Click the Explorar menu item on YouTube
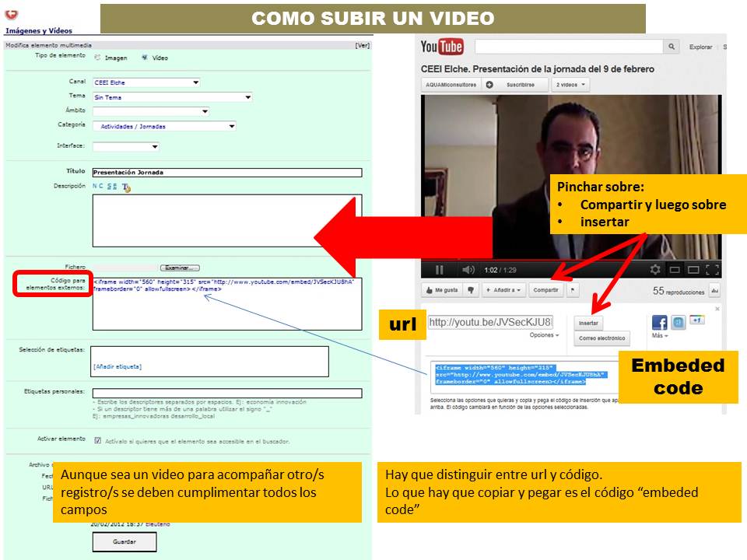The width and height of the screenshot is (747, 560). click(x=700, y=47)
